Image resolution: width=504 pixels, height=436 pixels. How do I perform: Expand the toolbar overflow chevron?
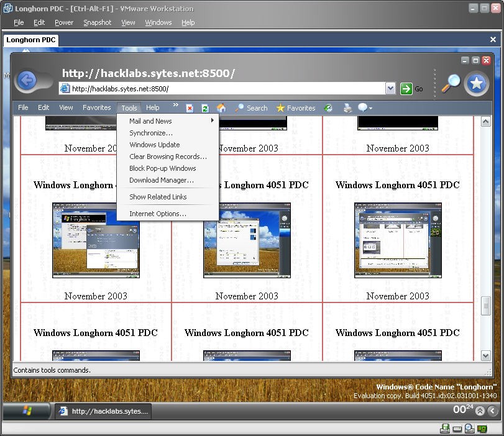175,106
